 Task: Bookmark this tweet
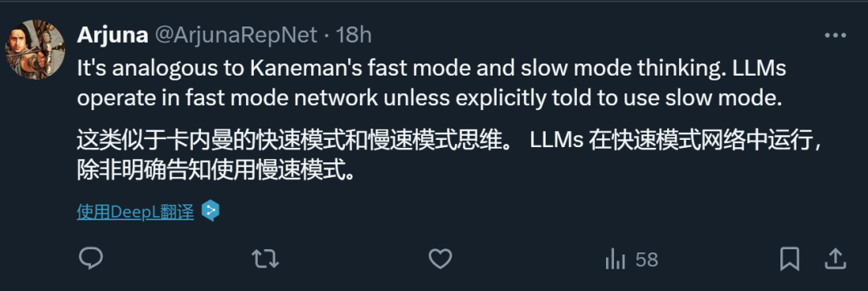[789, 259]
